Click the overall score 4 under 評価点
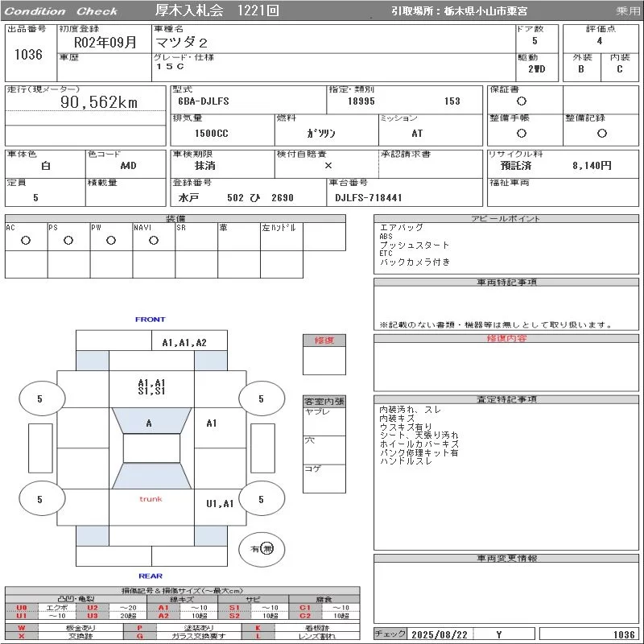Image resolution: width=644 pixels, height=644 pixels. [600, 41]
